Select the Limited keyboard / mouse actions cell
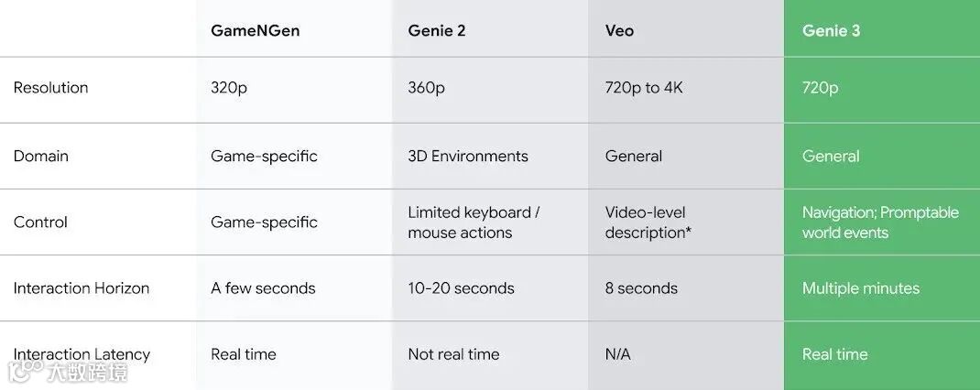980x390 pixels. tap(474, 222)
